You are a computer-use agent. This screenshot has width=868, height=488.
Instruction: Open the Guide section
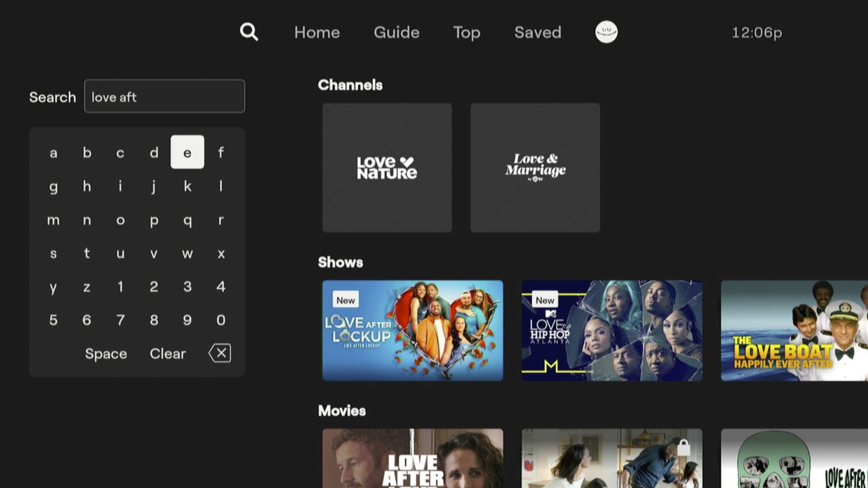click(x=396, y=33)
